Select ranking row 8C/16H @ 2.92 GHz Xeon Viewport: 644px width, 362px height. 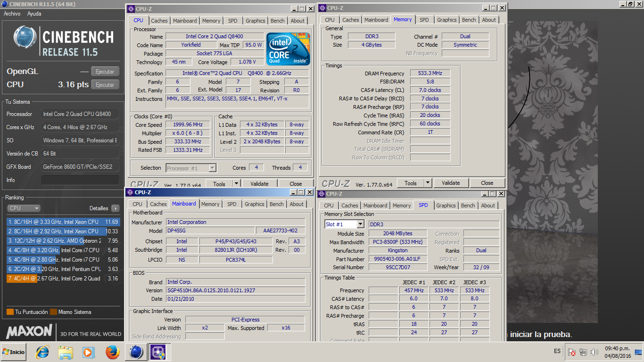point(64,231)
